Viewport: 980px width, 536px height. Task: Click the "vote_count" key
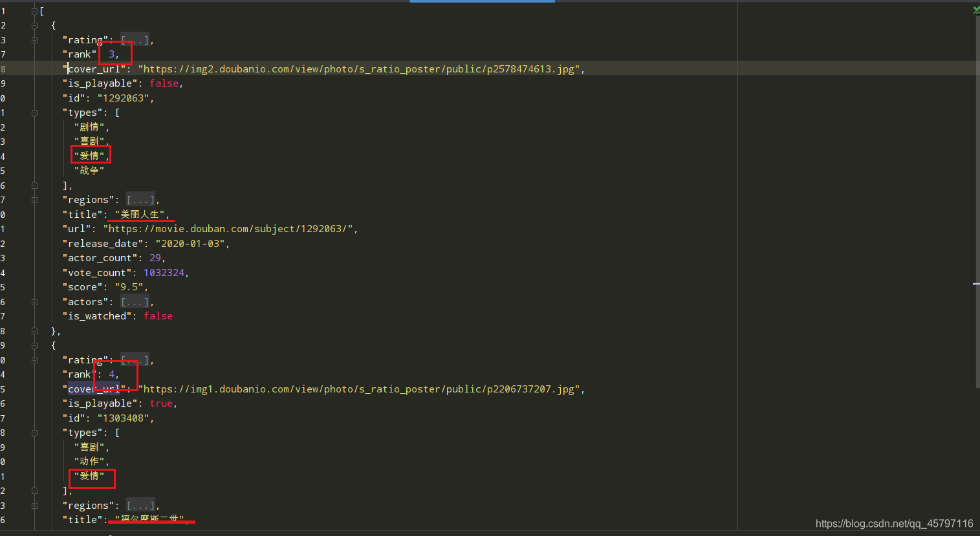coord(97,273)
